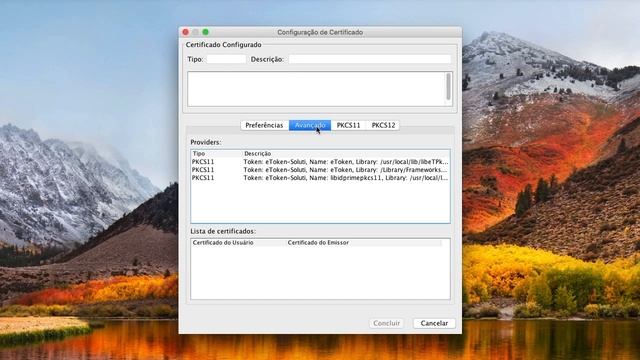Open the PKCS12 tab
This screenshot has width=640, height=360.
tap(383, 125)
